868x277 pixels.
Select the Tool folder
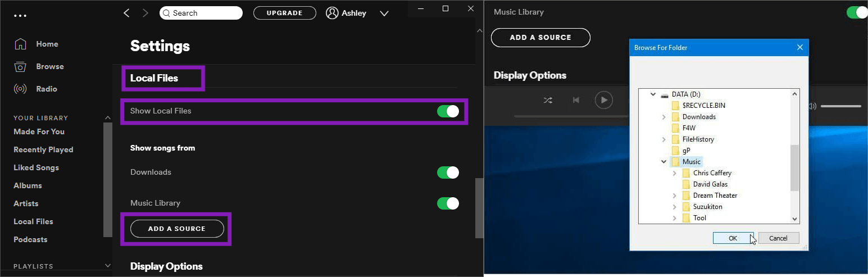pos(694,218)
